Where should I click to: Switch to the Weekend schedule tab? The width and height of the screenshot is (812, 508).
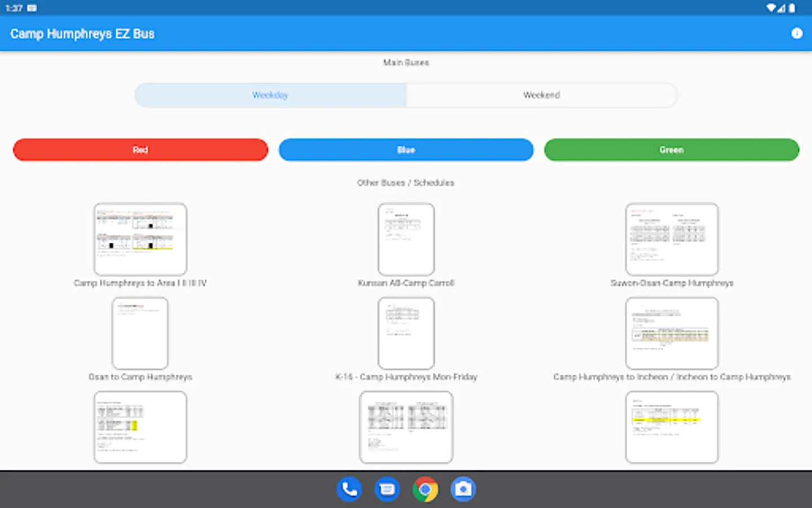[x=541, y=95]
